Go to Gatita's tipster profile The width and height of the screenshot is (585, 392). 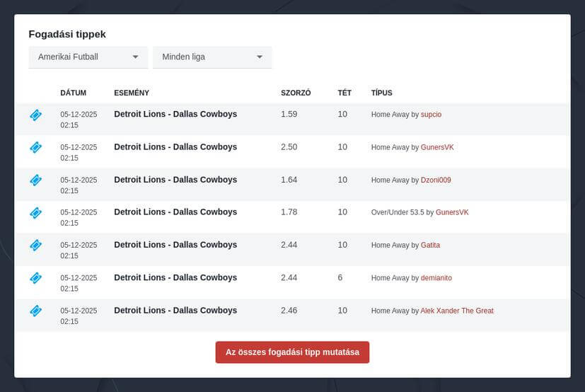[430, 246]
